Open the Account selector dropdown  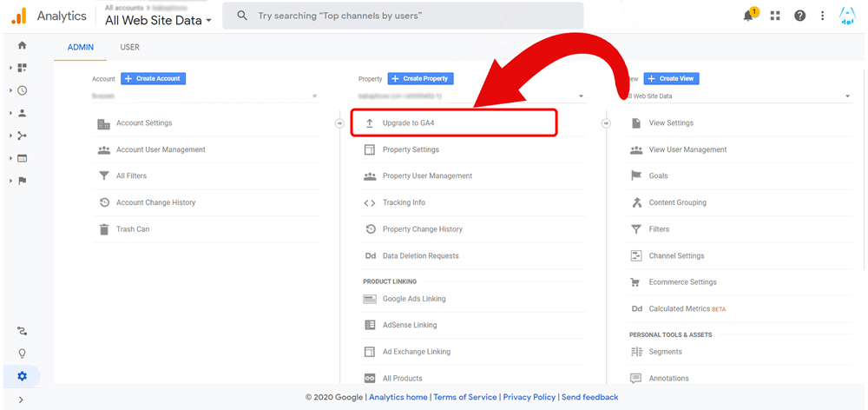[x=206, y=96]
